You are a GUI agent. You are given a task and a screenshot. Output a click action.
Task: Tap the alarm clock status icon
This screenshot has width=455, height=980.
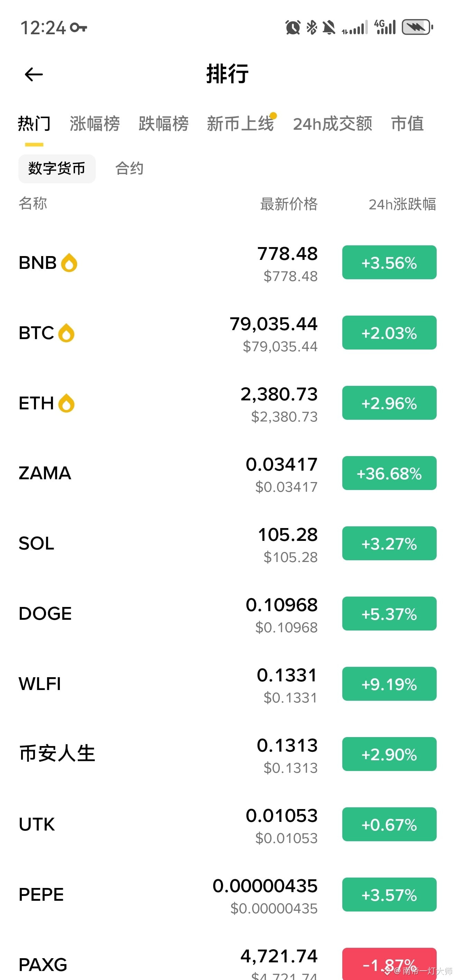tap(293, 27)
